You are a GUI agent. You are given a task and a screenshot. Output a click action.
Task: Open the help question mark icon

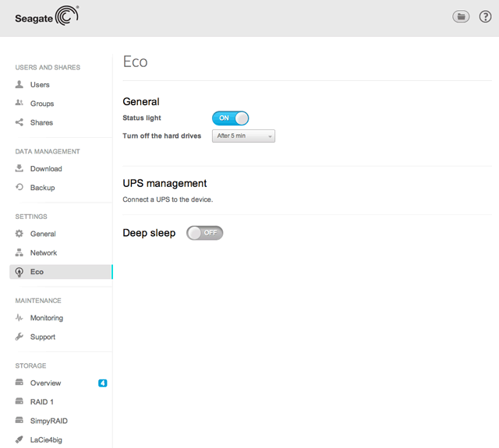click(x=485, y=16)
